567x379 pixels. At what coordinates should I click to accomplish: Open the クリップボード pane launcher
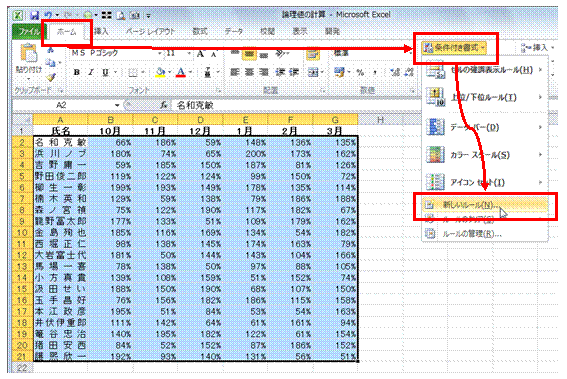[61, 90]
